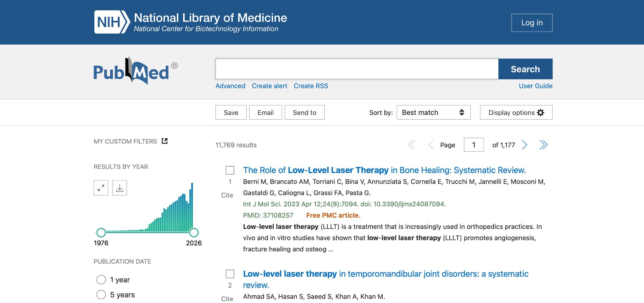
Task: Choose the 1 year publication date filter
Action: (101, 280)
